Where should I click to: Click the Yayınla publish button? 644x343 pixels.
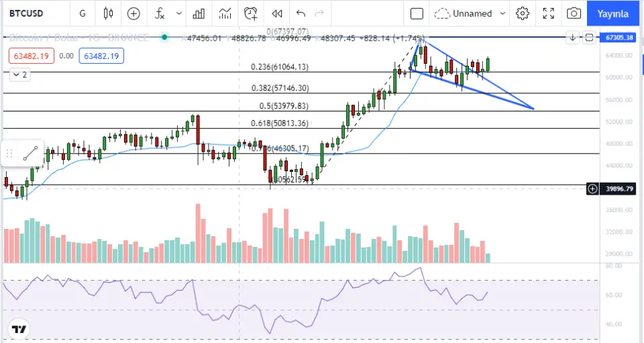coord(613,13)
